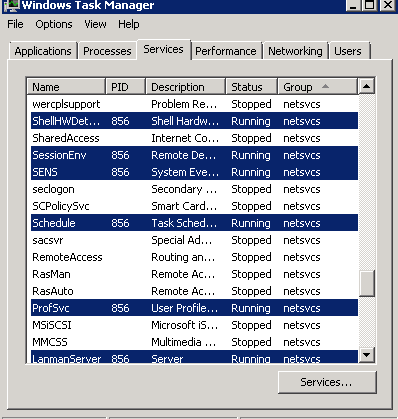Click the scrollbar up arrow
Screen dimensions: 398x419
click(366, 87)
